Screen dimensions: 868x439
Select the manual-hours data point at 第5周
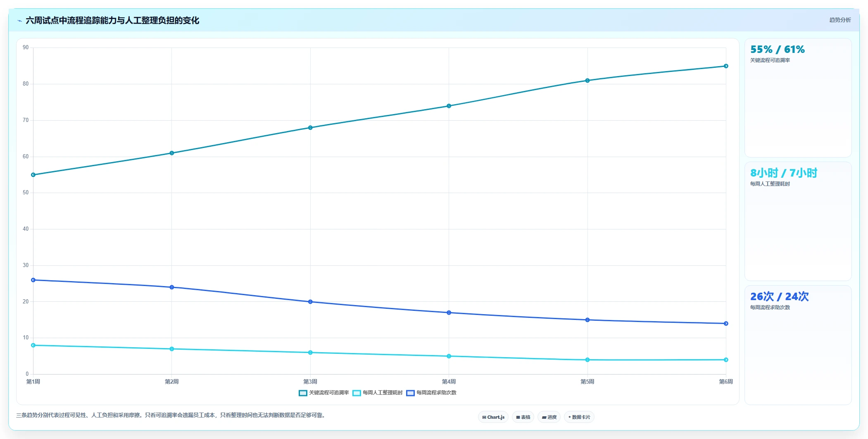[x=587, y=360]
